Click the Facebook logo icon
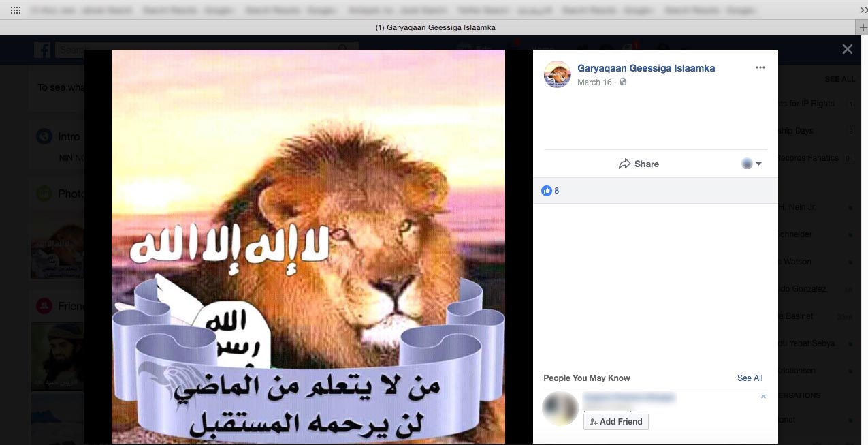868x445 pixels. pyautogui.click(x=42, y=50)
